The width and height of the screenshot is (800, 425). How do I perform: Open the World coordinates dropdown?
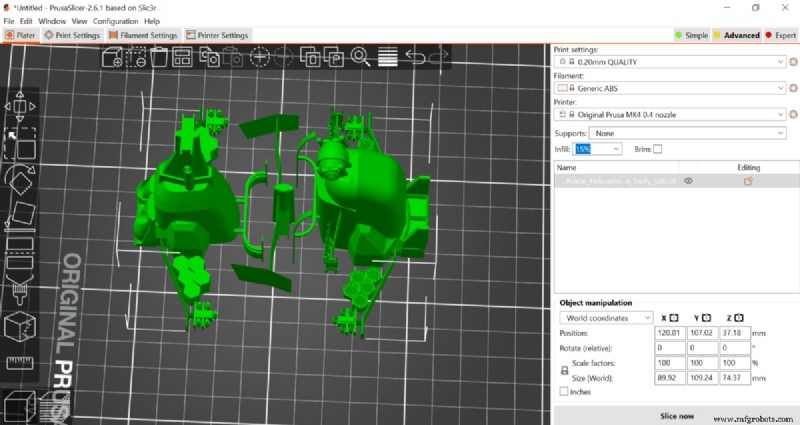[x=607, y=318]
